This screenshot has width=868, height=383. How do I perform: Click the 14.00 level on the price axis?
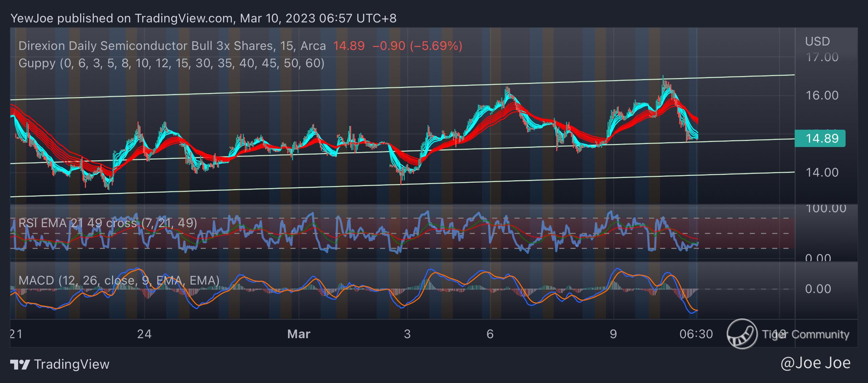(x=822, y=172)
